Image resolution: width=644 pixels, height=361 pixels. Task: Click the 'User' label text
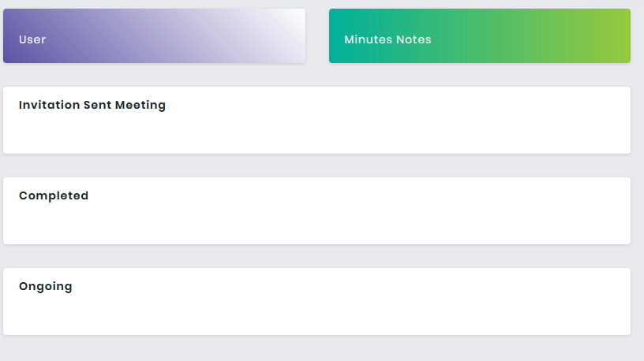tap(32, 39)
